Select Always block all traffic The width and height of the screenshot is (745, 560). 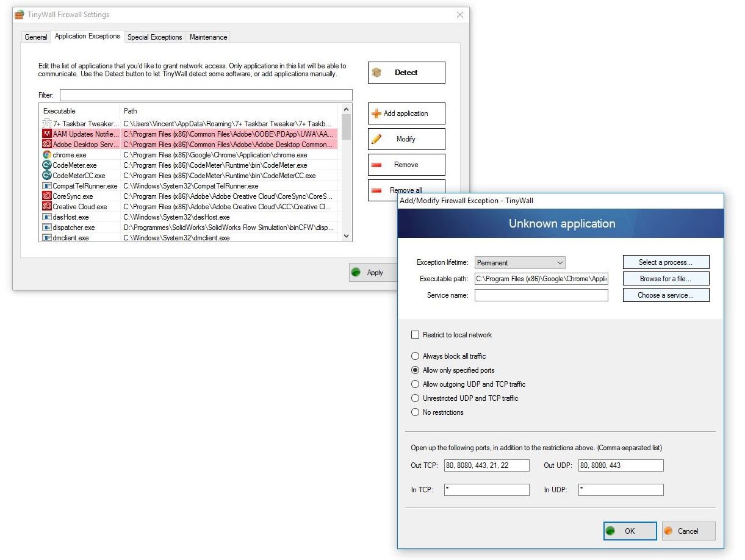(416, 356)
